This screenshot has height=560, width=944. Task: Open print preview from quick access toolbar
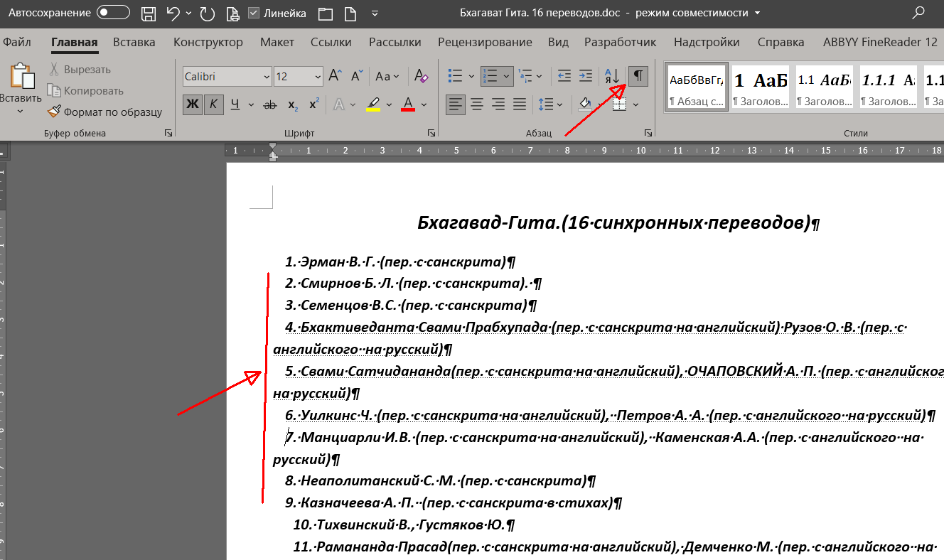click(232, 14)
